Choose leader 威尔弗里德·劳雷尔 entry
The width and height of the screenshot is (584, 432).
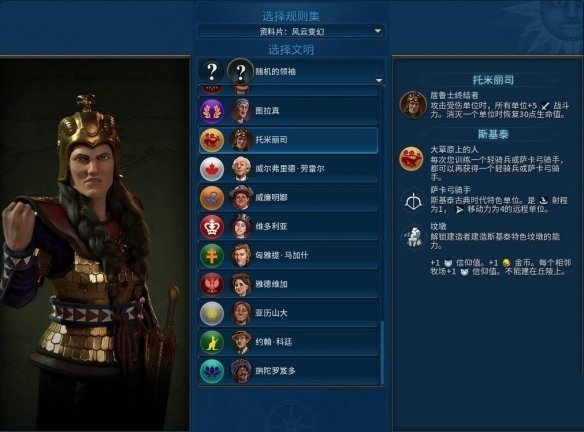pos(289,169)
